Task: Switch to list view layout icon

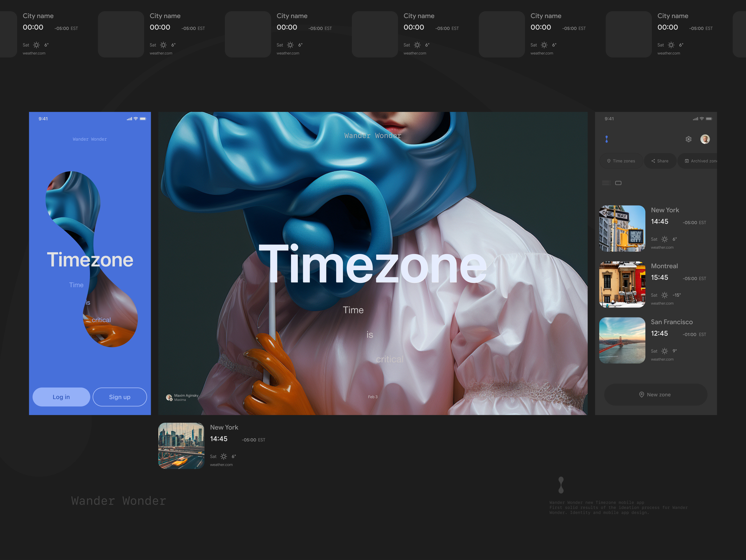Action: [606, 183]
